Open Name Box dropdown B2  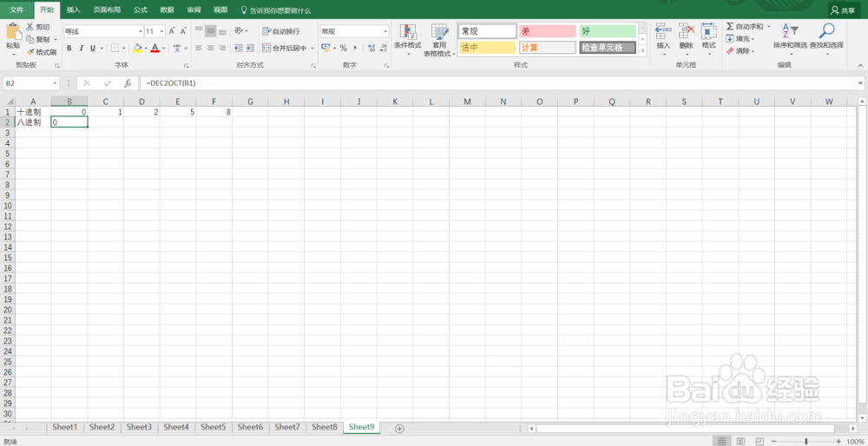pos(56,83)
